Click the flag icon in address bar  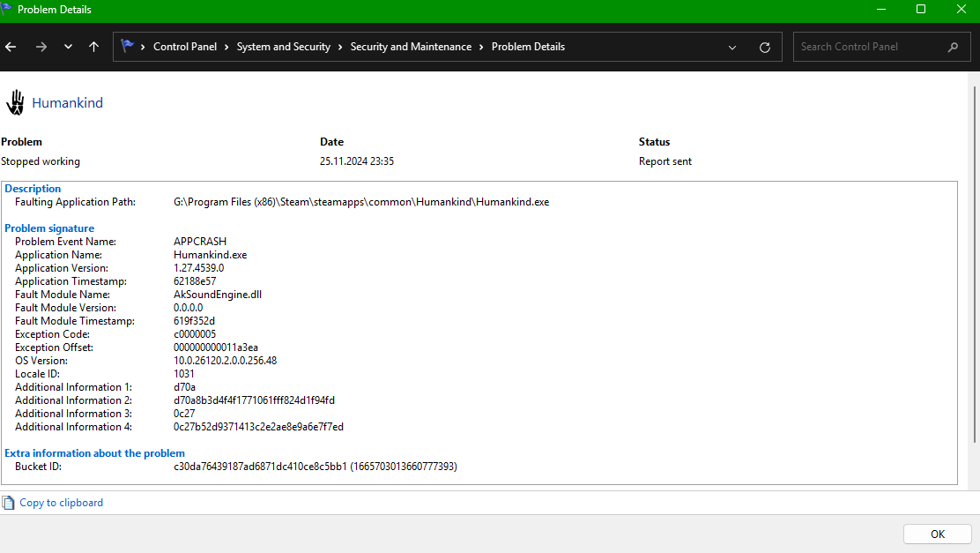coord(128,47)
